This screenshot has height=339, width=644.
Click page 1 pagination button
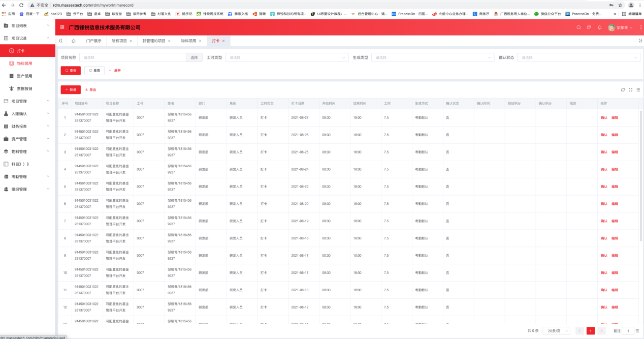point(591,331)
